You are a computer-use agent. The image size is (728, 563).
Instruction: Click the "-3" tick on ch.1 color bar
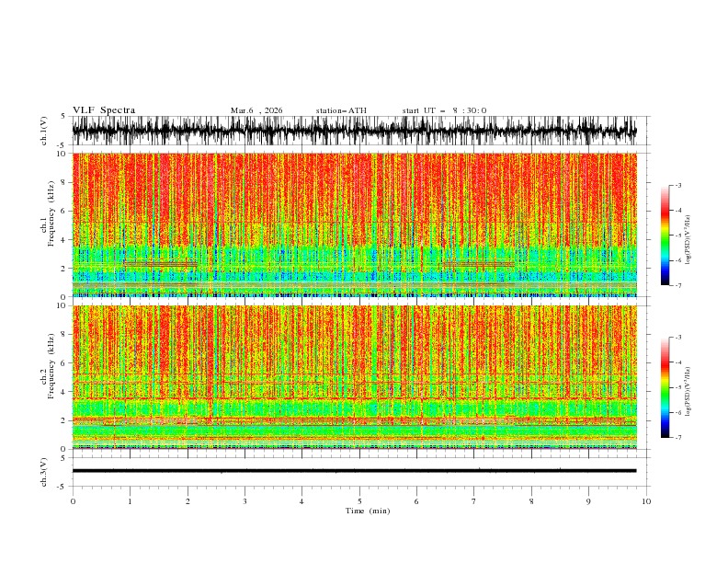(678, 185)
